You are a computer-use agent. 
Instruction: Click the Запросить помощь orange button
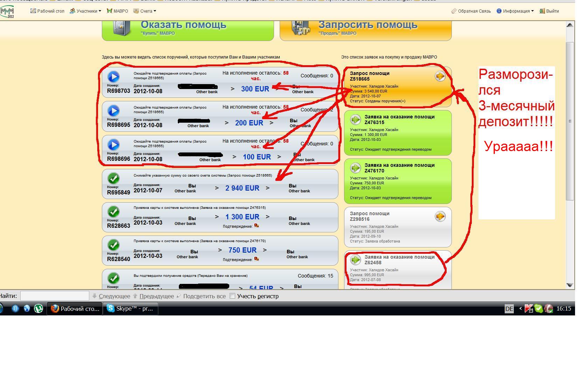pyautogui.click(x=366, y=30)
